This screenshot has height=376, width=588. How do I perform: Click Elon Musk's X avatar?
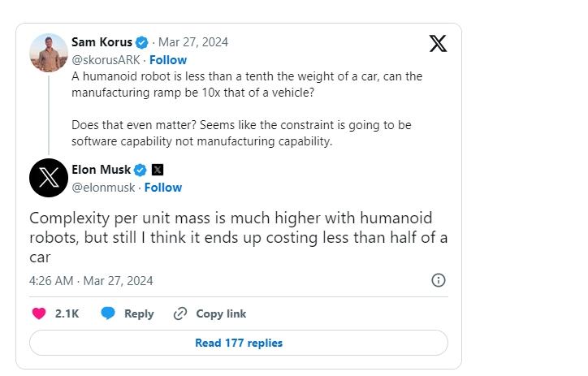48,178
